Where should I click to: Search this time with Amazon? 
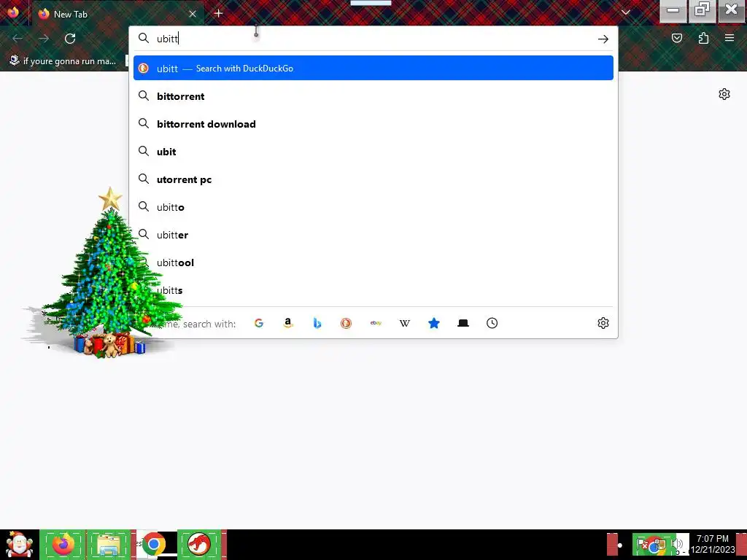click(287, 323)
